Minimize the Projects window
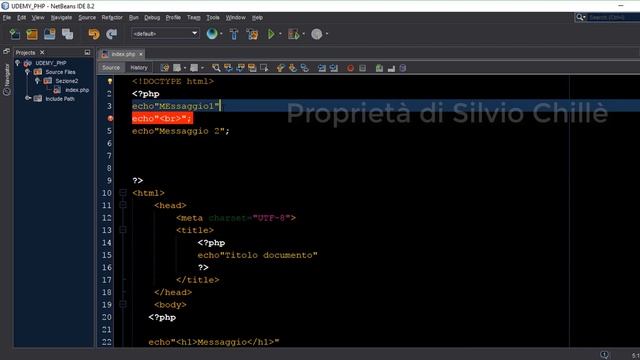The width and height of the screenshot is (640, 360). coord(87,53)
